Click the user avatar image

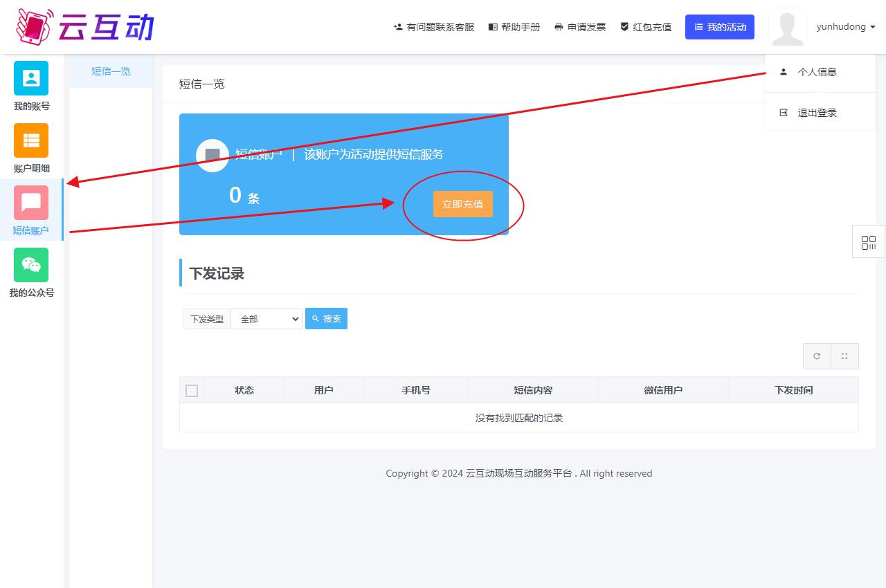[787, 28]
